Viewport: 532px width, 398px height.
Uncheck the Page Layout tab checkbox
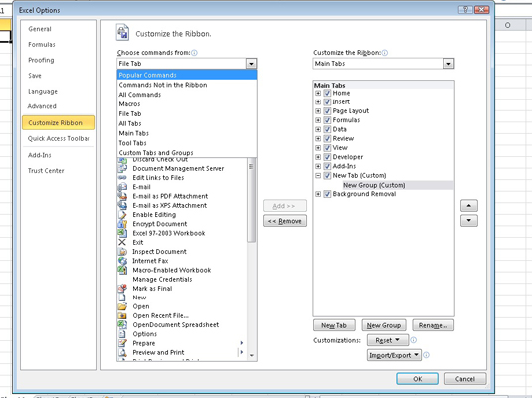coord(327,111)
